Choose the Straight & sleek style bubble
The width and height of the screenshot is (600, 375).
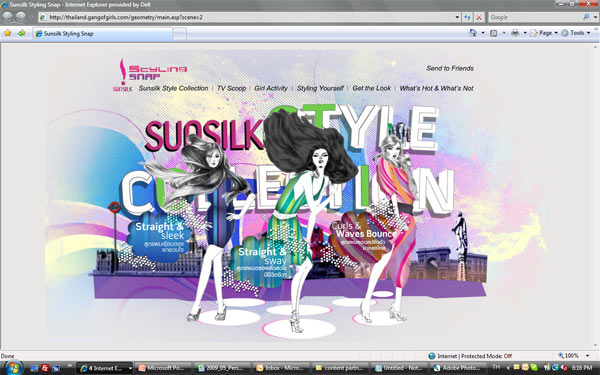coord(159,237)
